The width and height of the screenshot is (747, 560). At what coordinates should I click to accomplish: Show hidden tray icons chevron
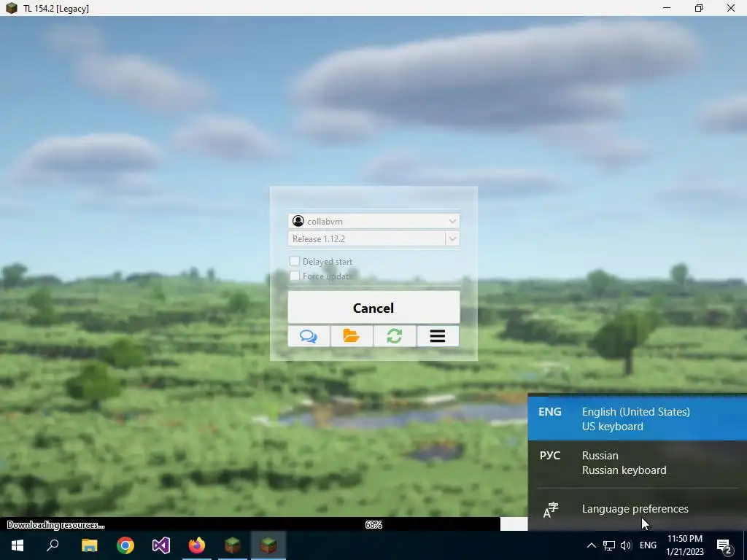click(591, 545)
